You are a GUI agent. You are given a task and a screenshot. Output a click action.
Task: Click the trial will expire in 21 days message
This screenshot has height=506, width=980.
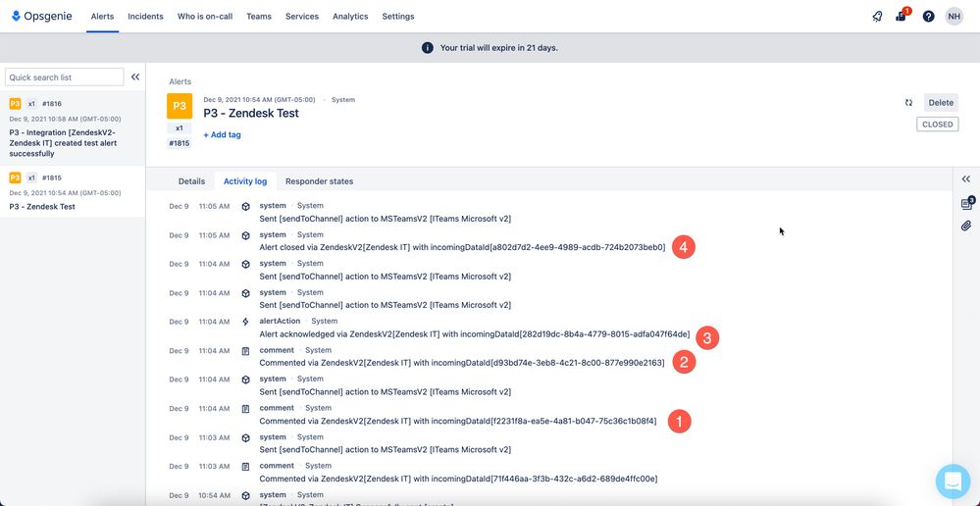pos(498,47)
